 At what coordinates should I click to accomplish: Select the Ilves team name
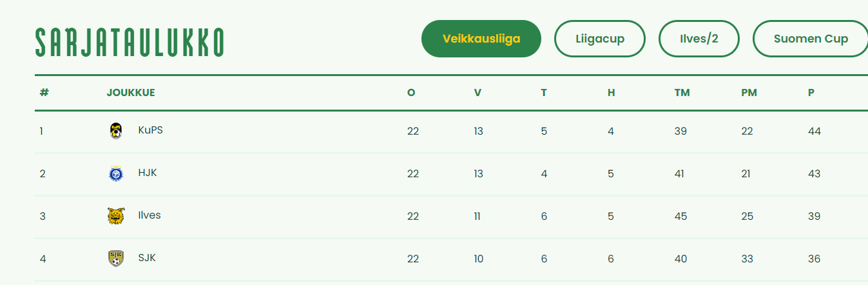coord(149,215)
